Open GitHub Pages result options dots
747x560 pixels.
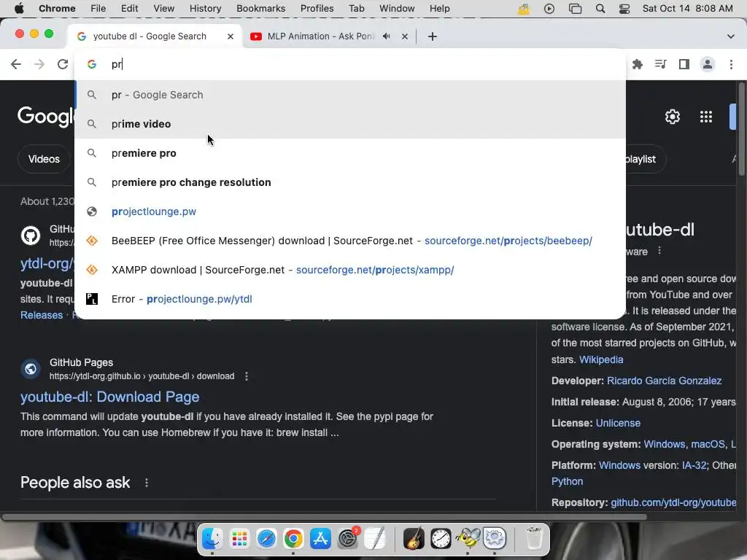pos(247,376)
